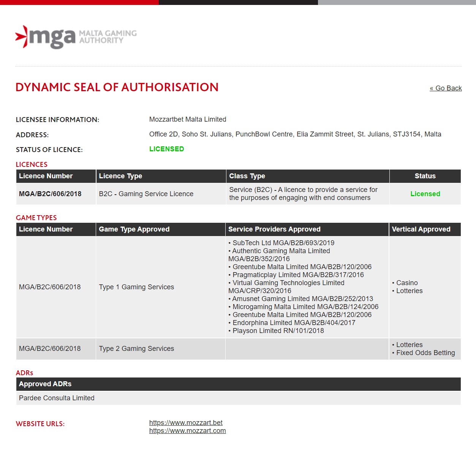Click Playson Limited RN/101/2018 entry

[x=276, y=331]
